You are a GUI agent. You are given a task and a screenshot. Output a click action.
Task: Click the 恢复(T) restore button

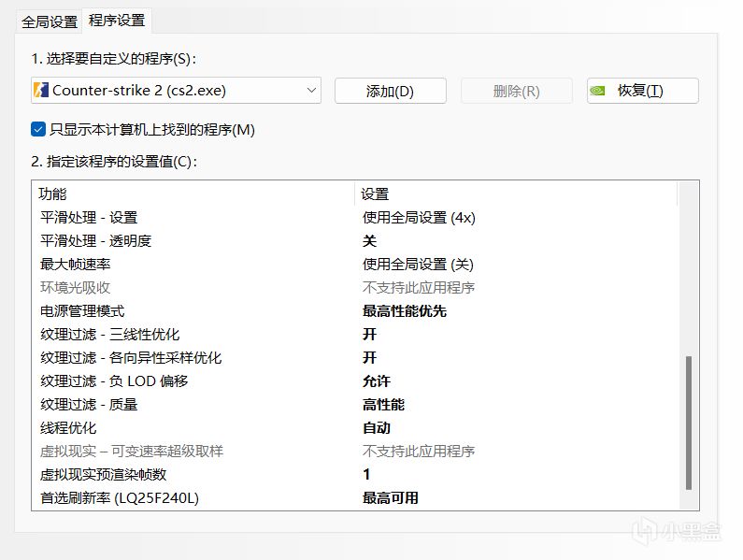[643, 91]
